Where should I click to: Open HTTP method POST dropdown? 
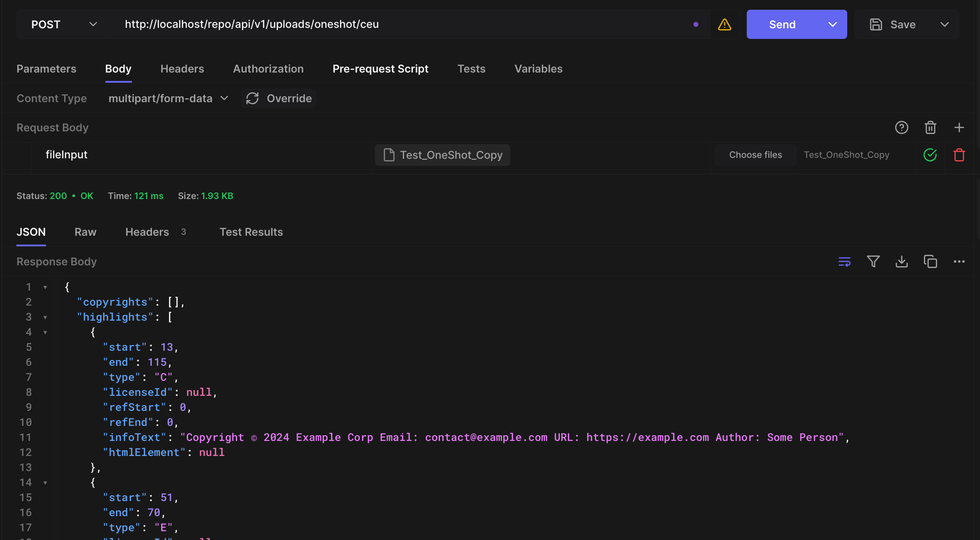point(64,24)
